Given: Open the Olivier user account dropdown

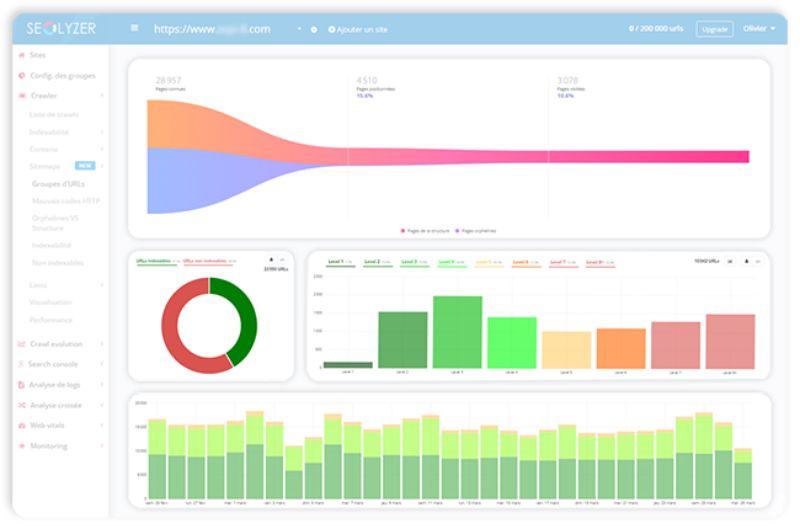Looking at the screenshot, I should [759, 29].
